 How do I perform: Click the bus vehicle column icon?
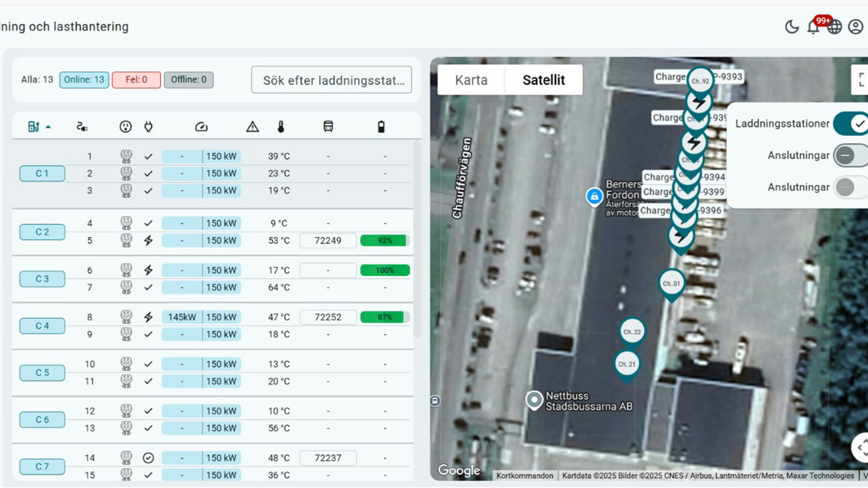tap(328, 127)
